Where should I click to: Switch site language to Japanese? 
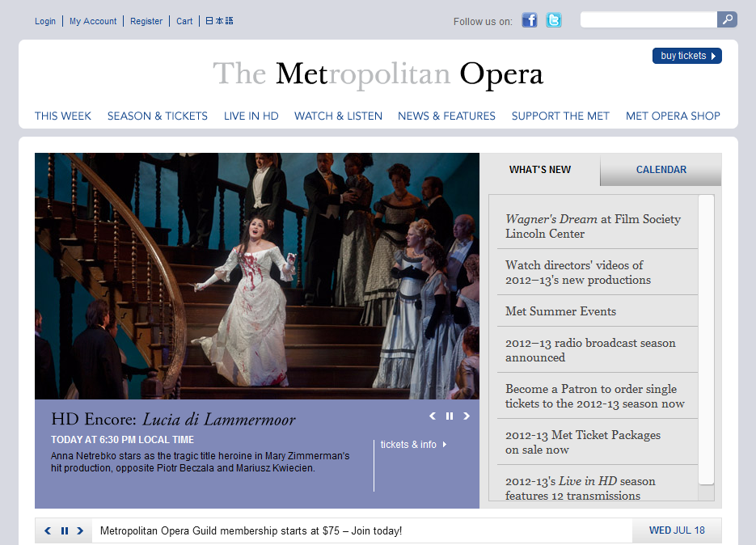219,21
